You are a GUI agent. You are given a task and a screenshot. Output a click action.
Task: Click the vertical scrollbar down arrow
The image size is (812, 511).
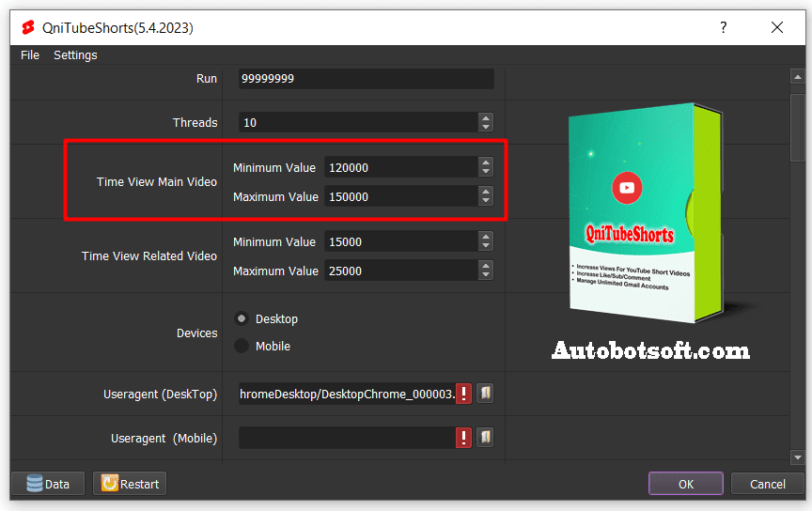(x=798, y=457)
